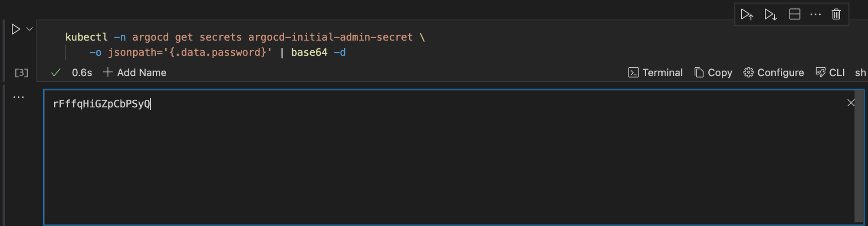Open Configure gear settings for cell
This screenshot has height=226, width=868.
pyautogui.click(x=773, y=72)
